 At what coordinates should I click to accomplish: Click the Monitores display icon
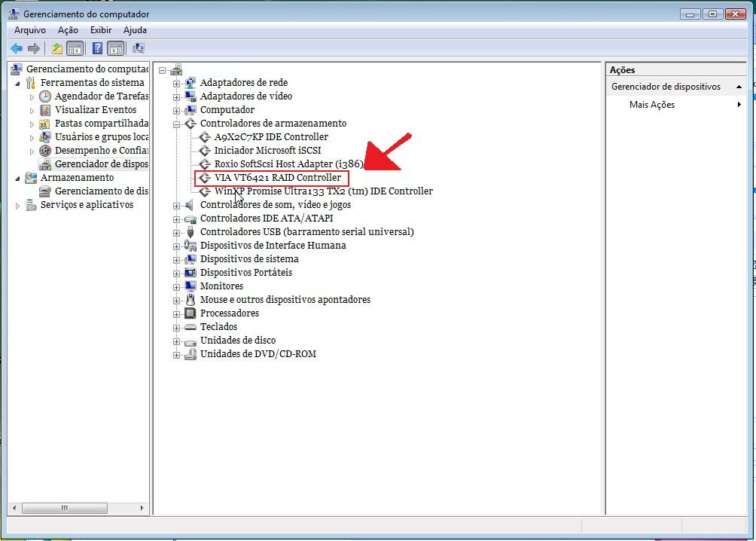point(191,286)
